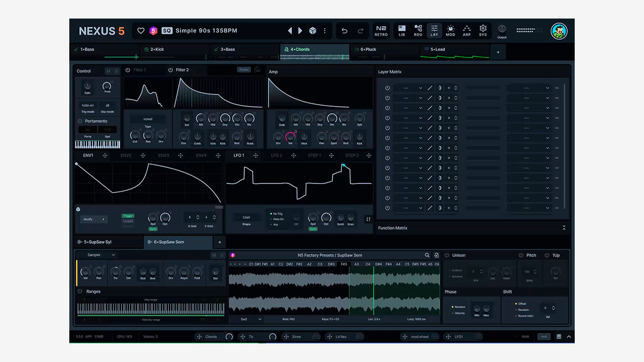The image size is (644, 362).
Task: Click the Trigger button in the ENV1 section
Action: point(128,216)
